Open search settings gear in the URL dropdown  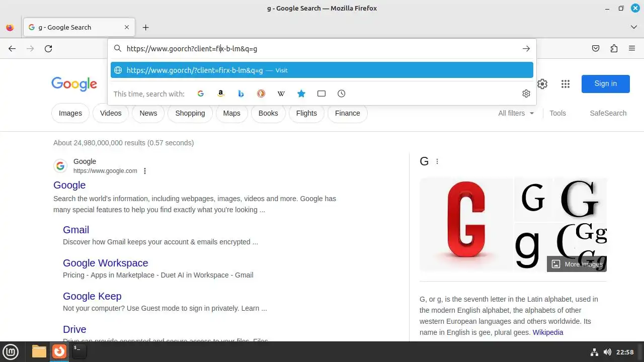coord(526,94)
